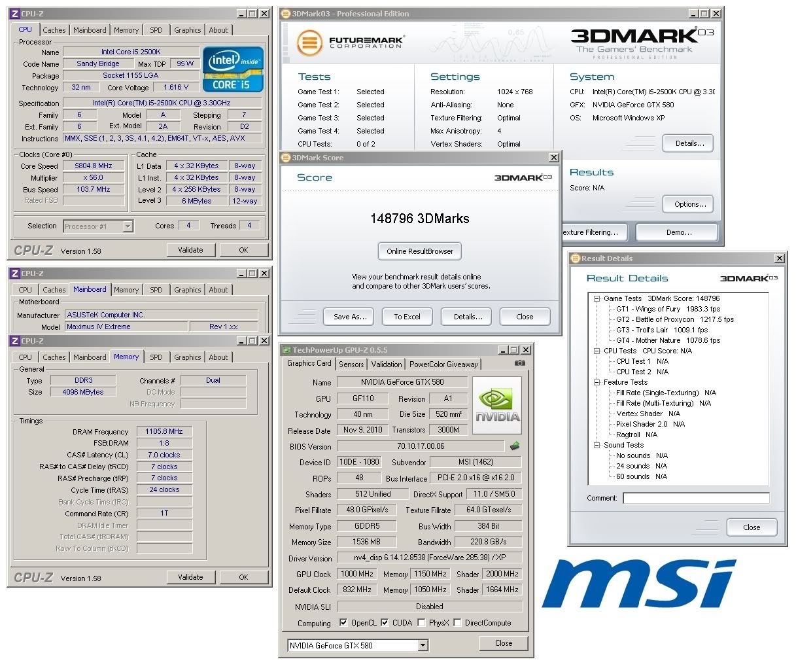
Task: Click the Maximus IV Extreme model field
Action: click(126, 327)
